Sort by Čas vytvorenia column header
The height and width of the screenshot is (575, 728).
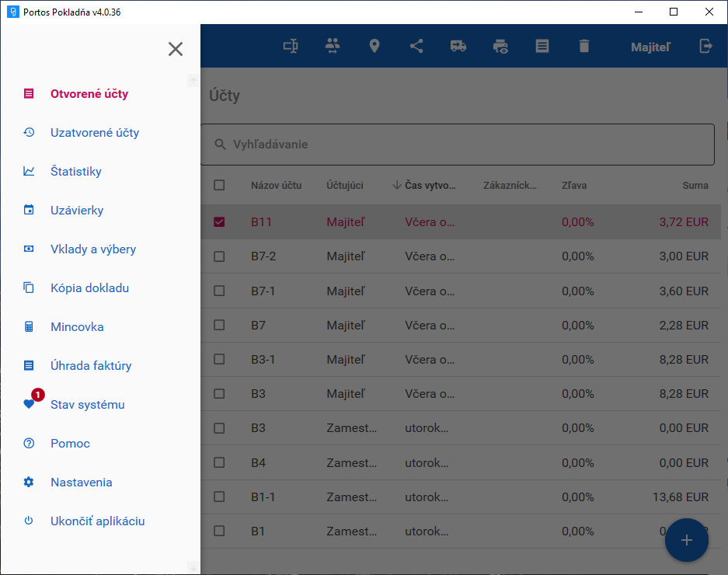(430, 186)
